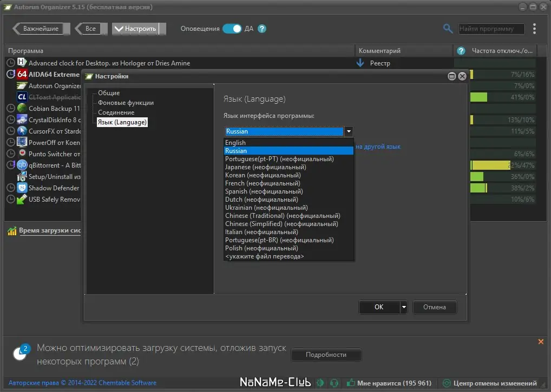Open the Chemtable Software copyright link

tap(82, 383)
